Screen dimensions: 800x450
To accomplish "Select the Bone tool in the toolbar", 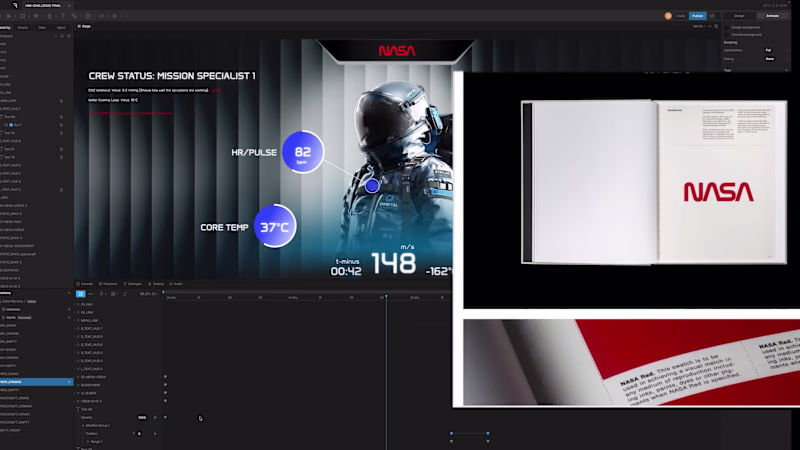I will [x=74, y=16].
